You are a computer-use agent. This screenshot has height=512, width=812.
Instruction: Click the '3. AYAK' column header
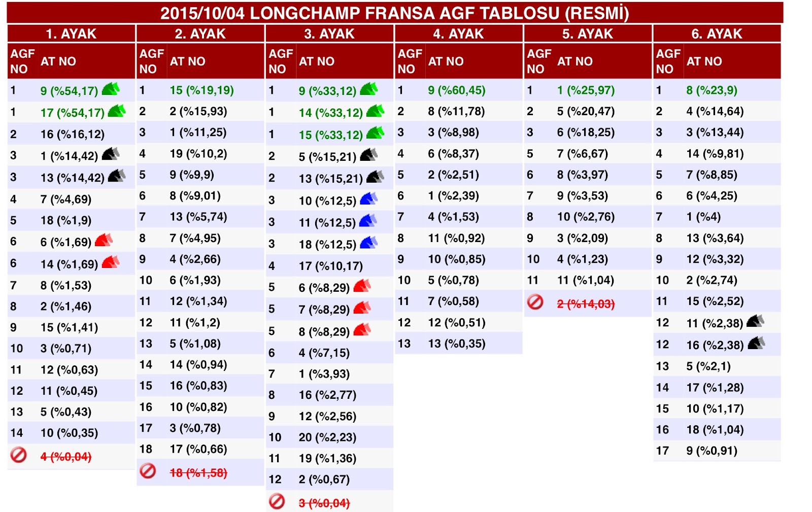[329, 33]
